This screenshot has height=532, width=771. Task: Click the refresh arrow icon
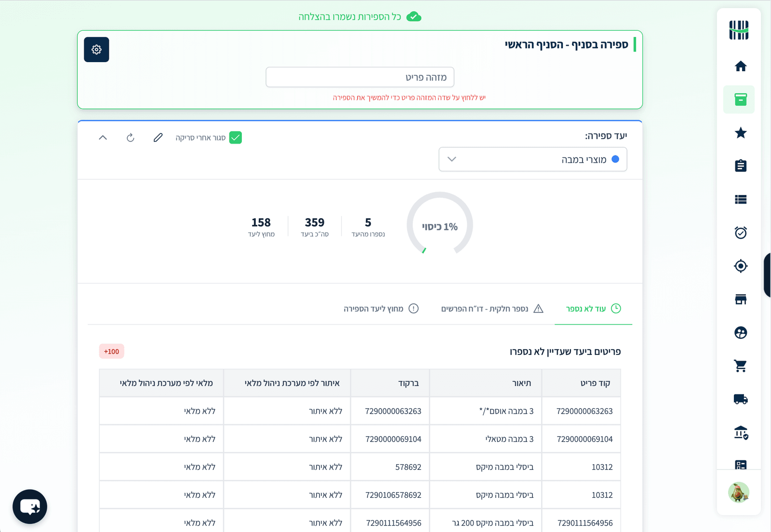click(x=130, y=138)
